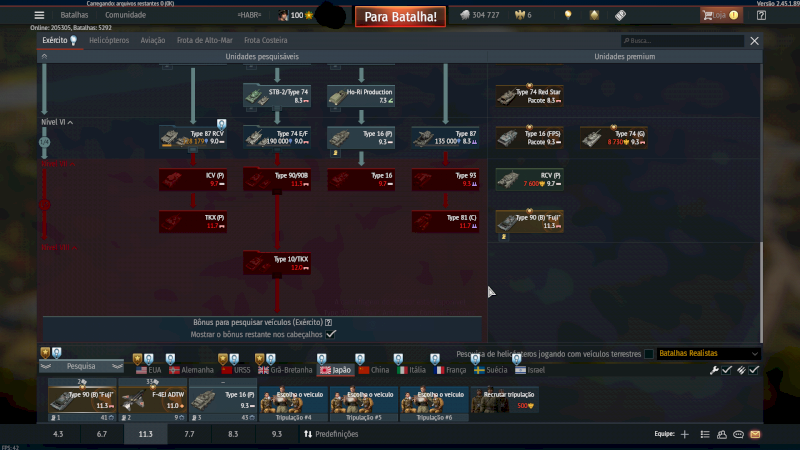Click the research tree vertical scrollbar
Screen dimensions: 800x450
[x=761, y=291]
